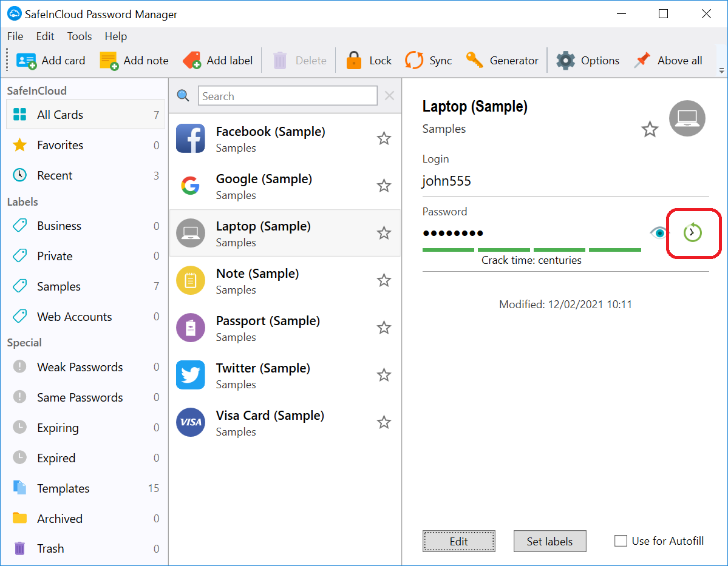Open Options via the gear icon
This screenshot has height=566, width=728.
point(565,60)
